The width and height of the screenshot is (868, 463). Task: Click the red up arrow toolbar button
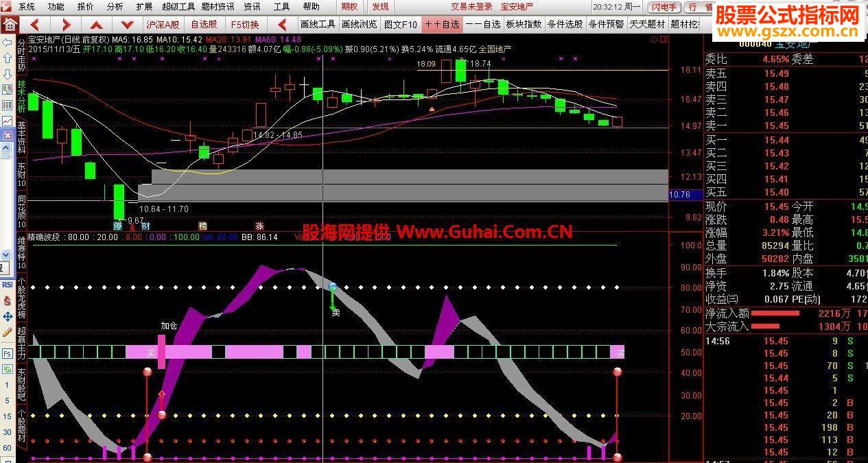click(97, 24)
